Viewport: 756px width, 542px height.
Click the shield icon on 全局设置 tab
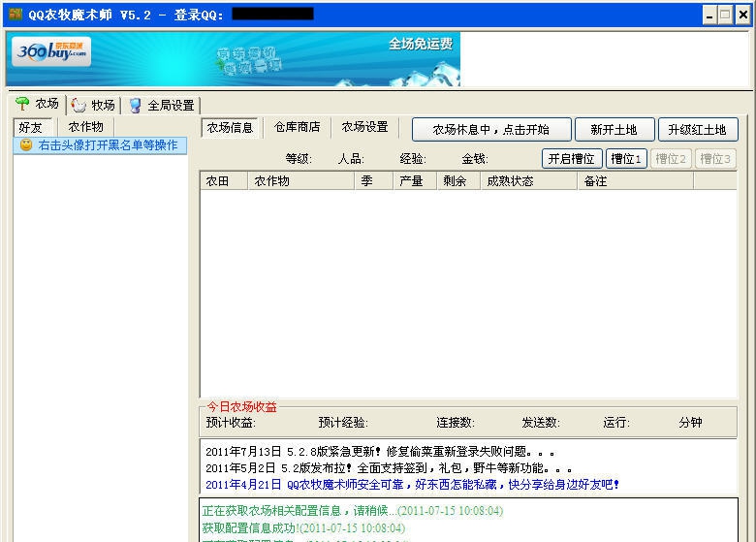[135, 105]
